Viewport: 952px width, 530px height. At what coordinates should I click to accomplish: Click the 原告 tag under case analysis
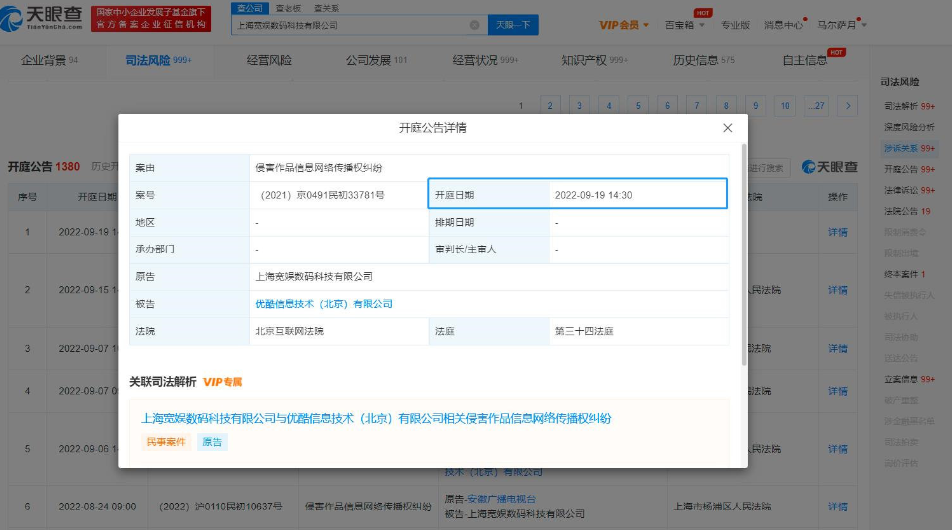tap(212, 442)
